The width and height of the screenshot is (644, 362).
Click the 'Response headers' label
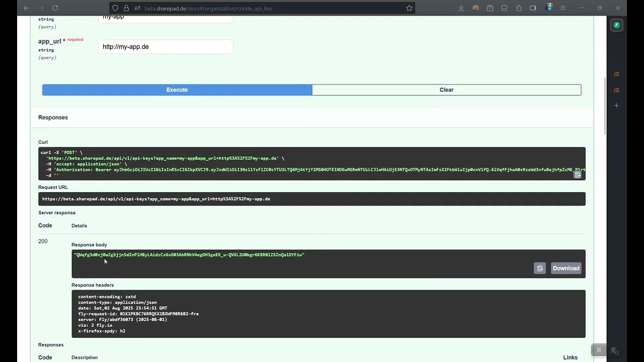point(93,285)
